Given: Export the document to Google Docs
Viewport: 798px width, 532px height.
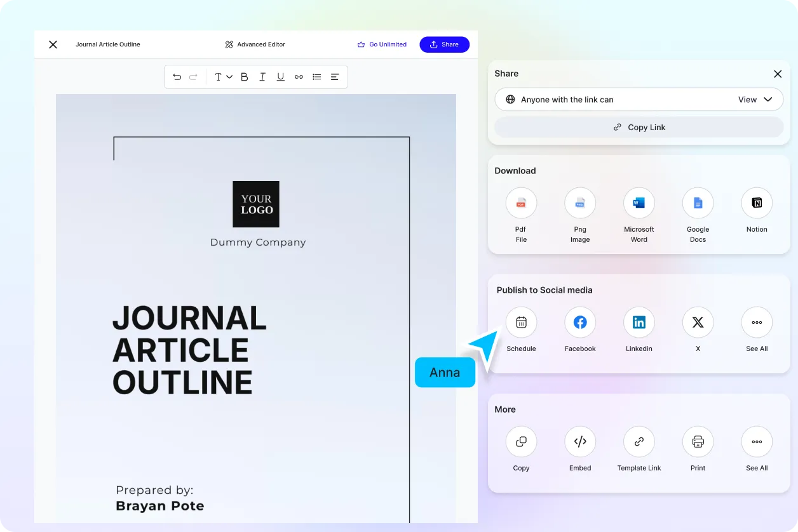Looking at the screenshot, I should (698, 203).
